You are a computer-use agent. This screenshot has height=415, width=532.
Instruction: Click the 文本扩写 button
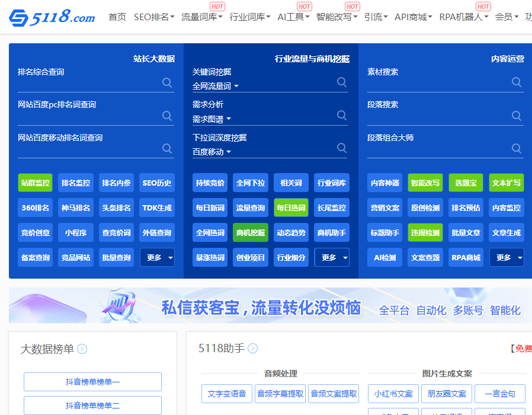point(507,183)
